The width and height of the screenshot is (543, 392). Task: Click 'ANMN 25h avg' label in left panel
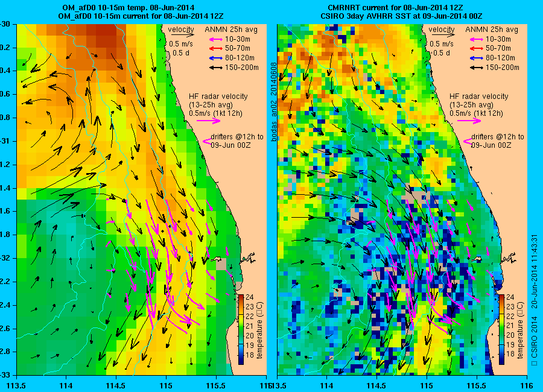click(x=231, y=30)
